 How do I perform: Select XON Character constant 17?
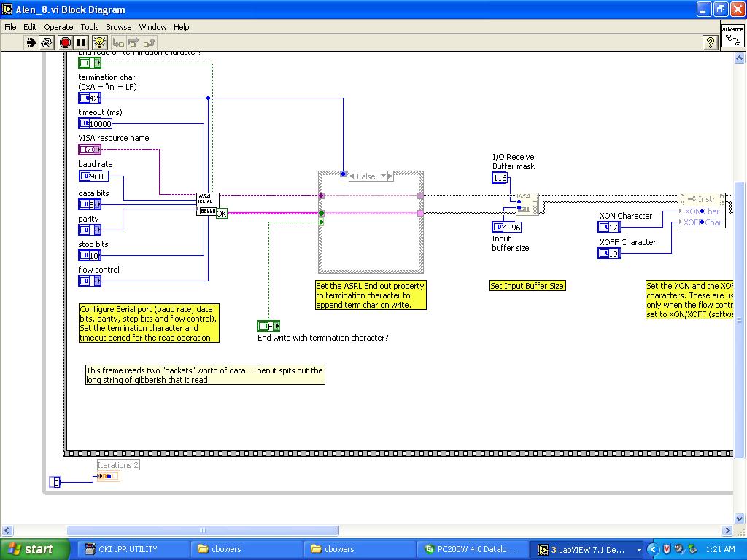[609, 227]
